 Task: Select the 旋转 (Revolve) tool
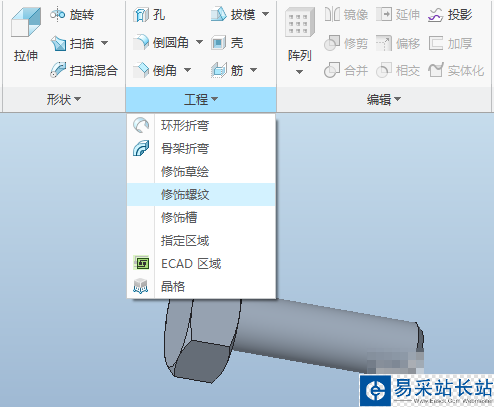[x=72, y=15]
